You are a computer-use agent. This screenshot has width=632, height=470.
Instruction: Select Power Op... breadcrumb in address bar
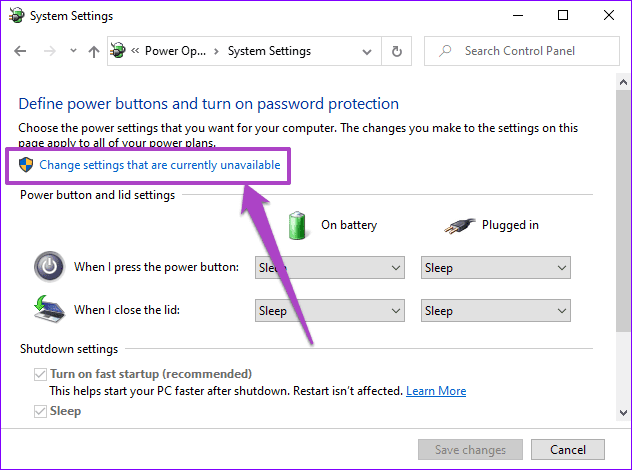175,51
